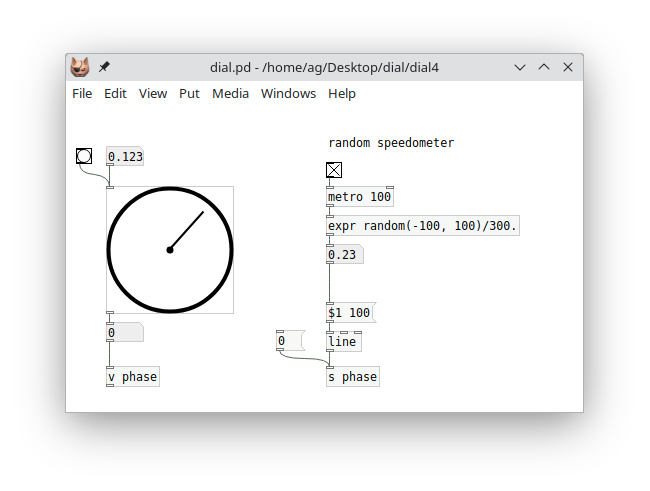This screenshot has height=491, width=650.
Task: Open the Edit menu
Action: [x=115, y=93]
